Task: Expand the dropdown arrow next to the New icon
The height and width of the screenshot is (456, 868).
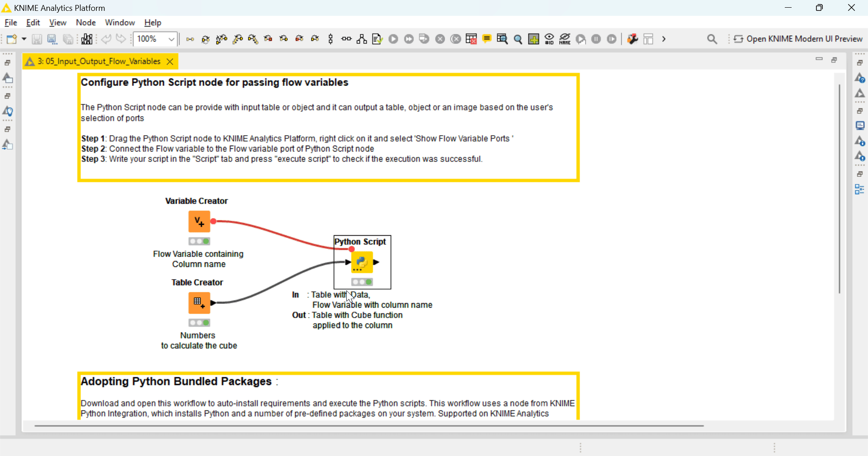Action: pyautogui.click(x=24, y=39)
